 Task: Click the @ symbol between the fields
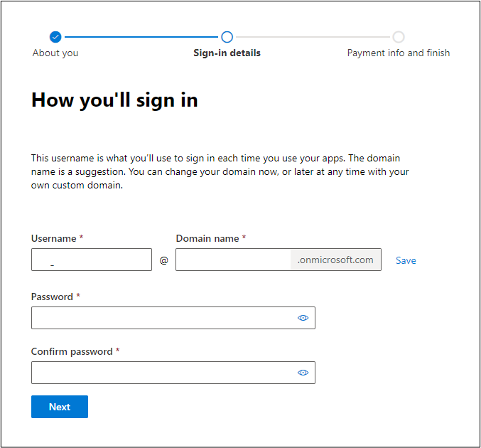[164, 260]
